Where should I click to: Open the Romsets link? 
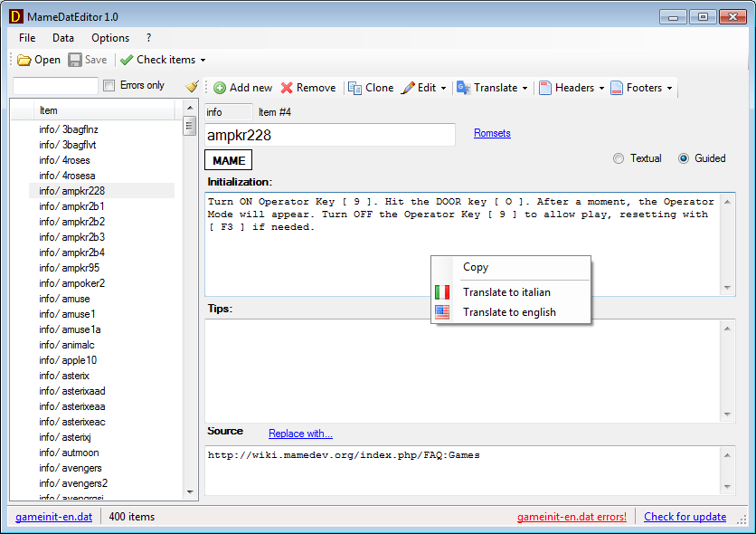pos(492,133)
